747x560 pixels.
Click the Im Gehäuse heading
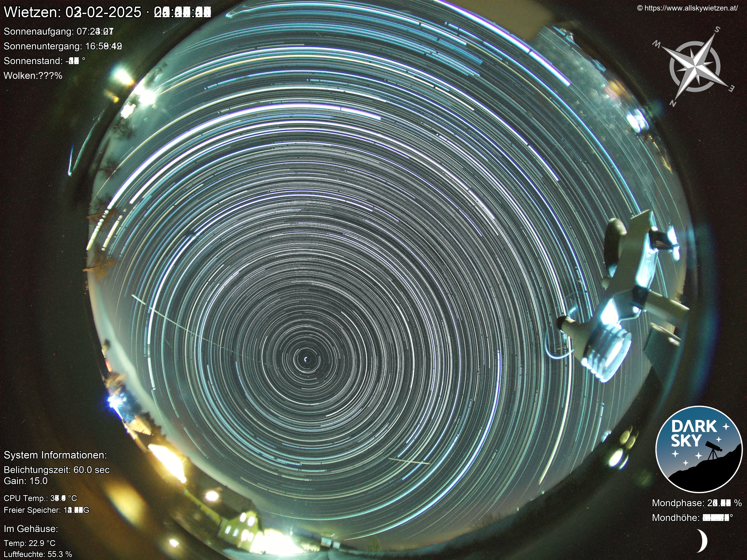[x=31, y=528]
